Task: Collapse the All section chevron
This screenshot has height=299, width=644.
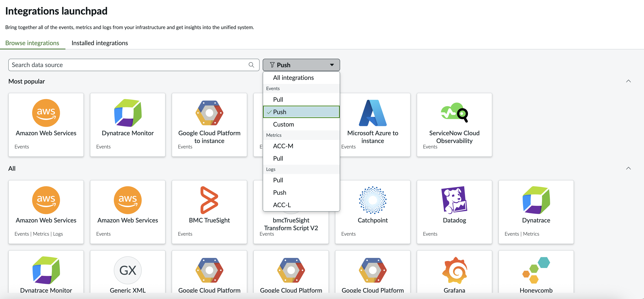Action: [628, 168]
